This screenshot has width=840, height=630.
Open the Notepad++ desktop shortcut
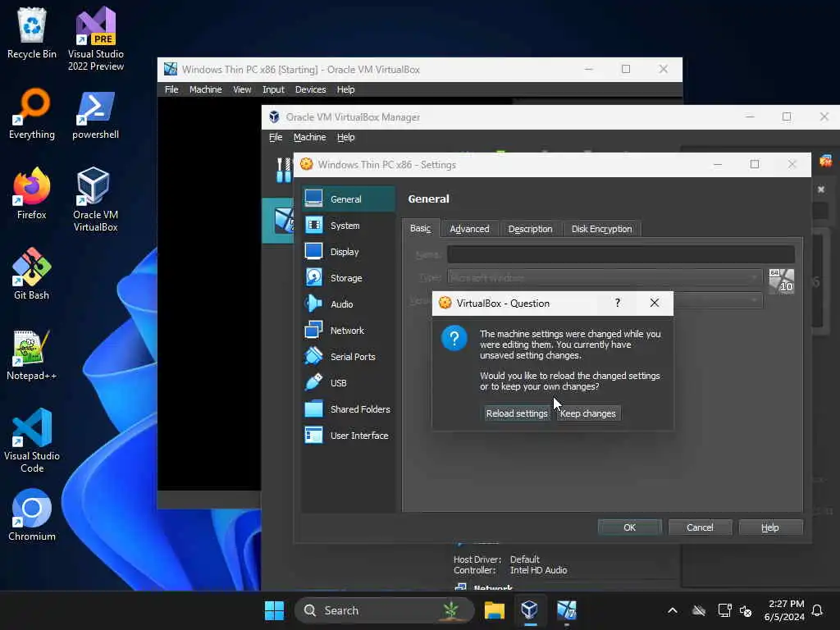click(32, 354)
